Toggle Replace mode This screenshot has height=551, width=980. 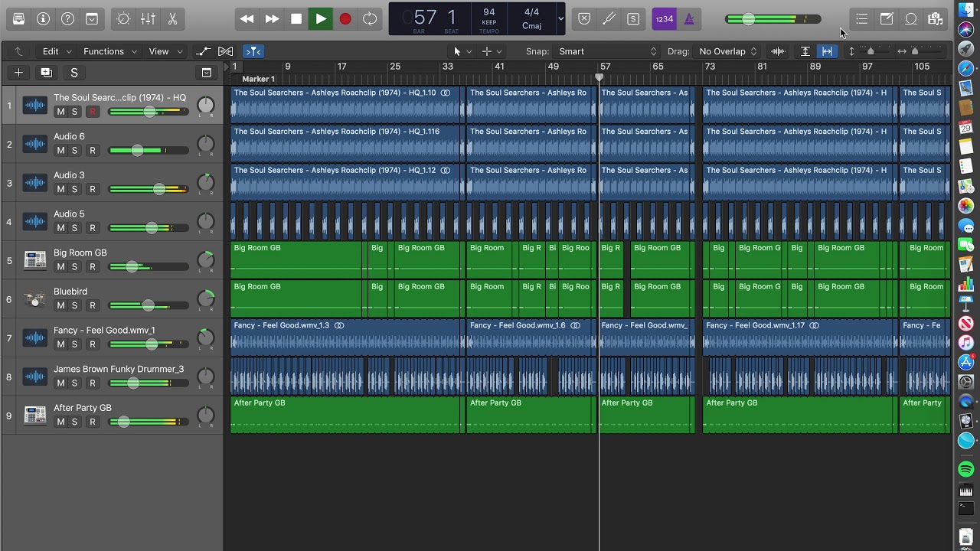pos(584,19)
